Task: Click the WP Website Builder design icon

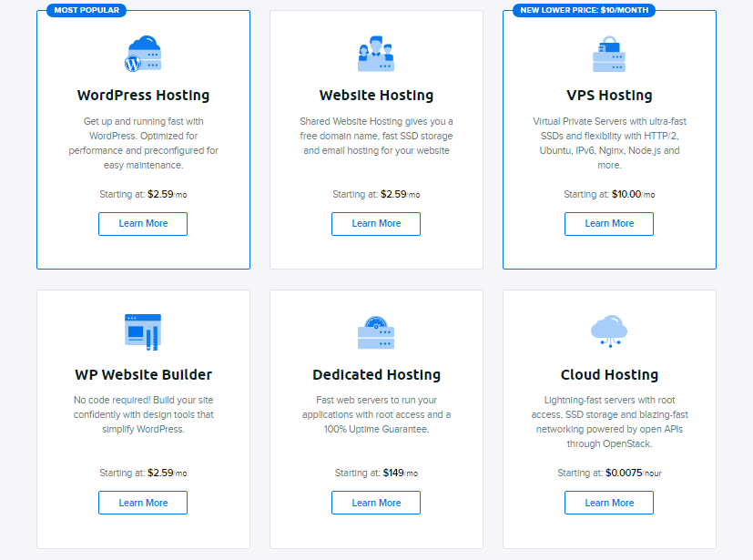Action: click(x=143, y=332)
